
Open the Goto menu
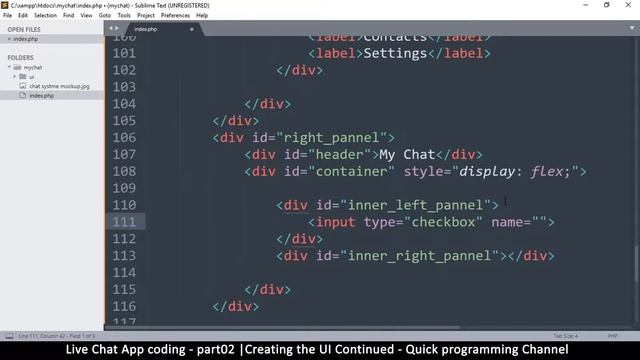pos(105,16)
